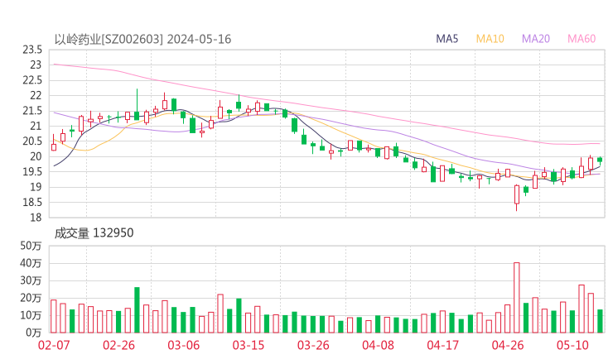Click the 03-06 date axis label
613x364 pixels.
pyautogui.click(x=183, y=345)
